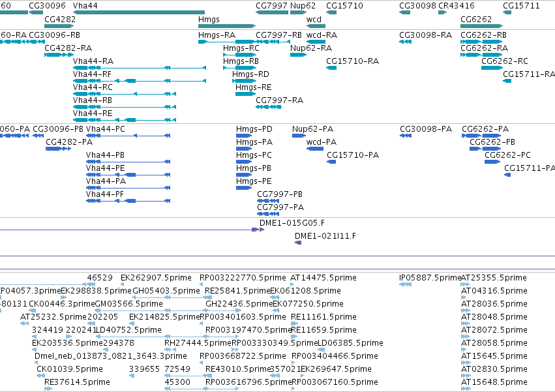This screenshot has width=555, height=392.
Task: Click protein Hmgs-PD
Action: (x=244, y=136)
